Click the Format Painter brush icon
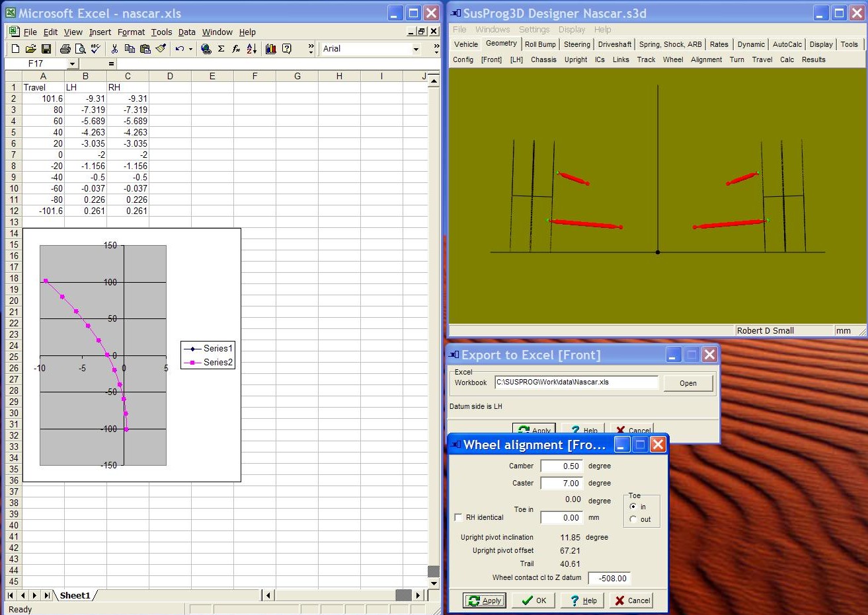 [x=161, y=49]
